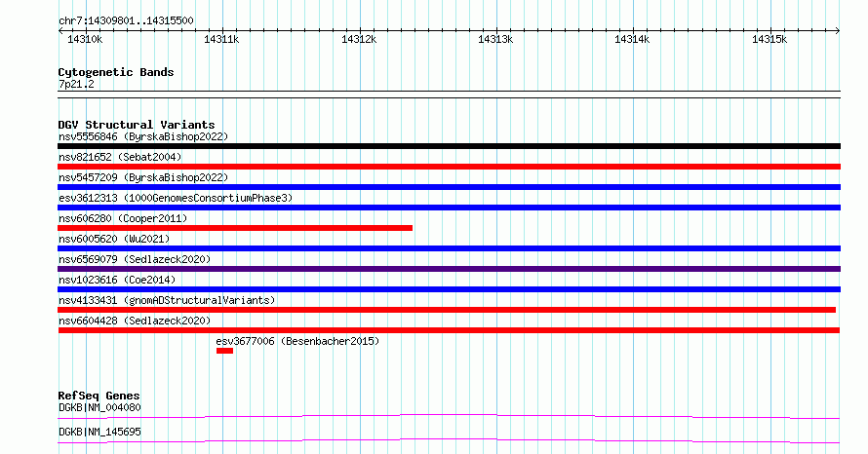
Task: Click the 7p21.2 band label
Action: 76,84
